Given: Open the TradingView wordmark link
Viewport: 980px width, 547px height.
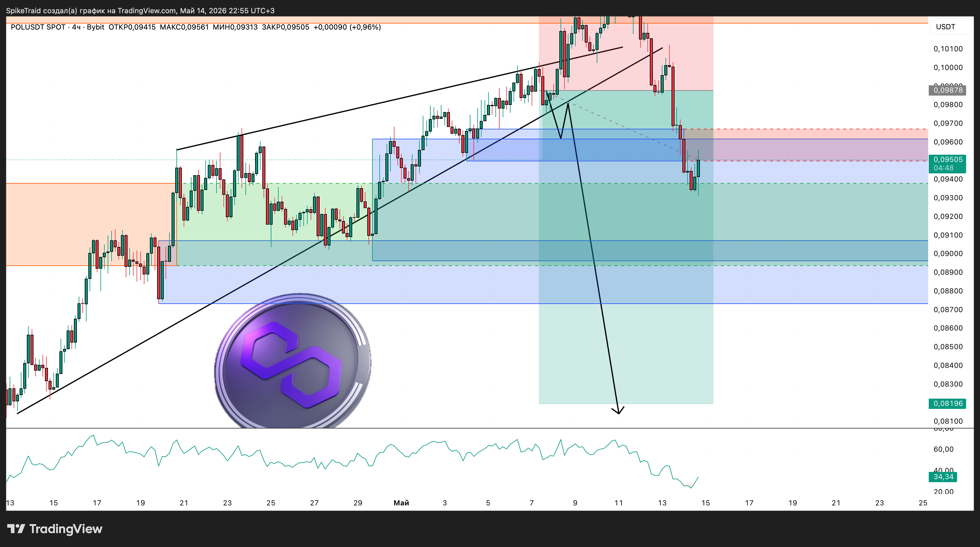Looking at the screenshot, I should [66, 529].
